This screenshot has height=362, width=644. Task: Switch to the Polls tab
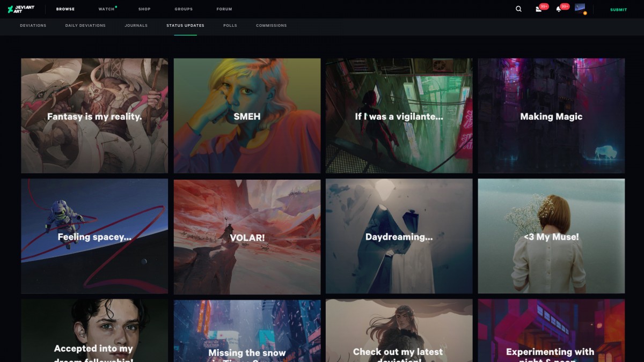point(230,26)
